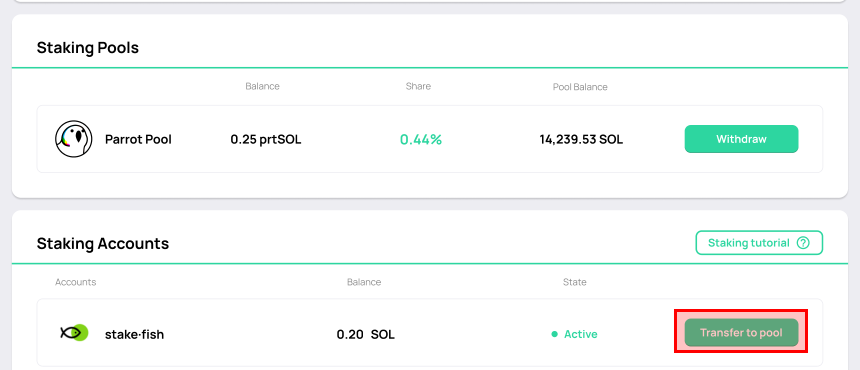Select the Parrot Pool name
This screenshot has height=370, width=860.
[x=138, y=140]
